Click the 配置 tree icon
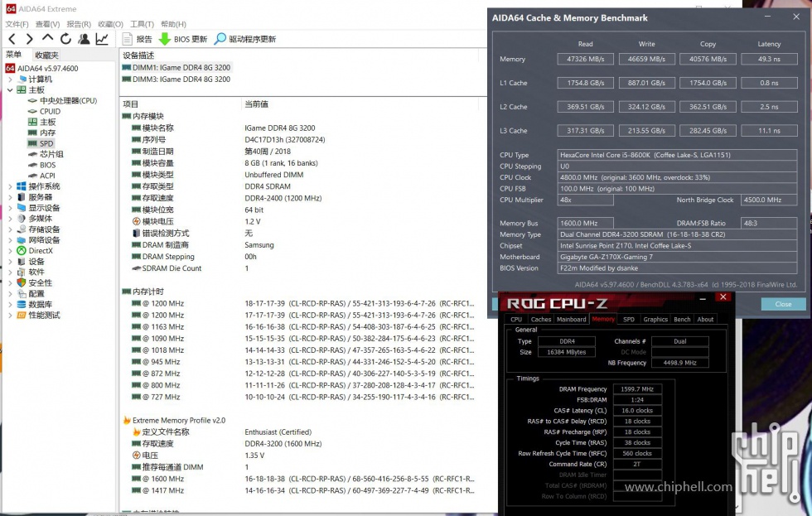 (x=22, y=293)
